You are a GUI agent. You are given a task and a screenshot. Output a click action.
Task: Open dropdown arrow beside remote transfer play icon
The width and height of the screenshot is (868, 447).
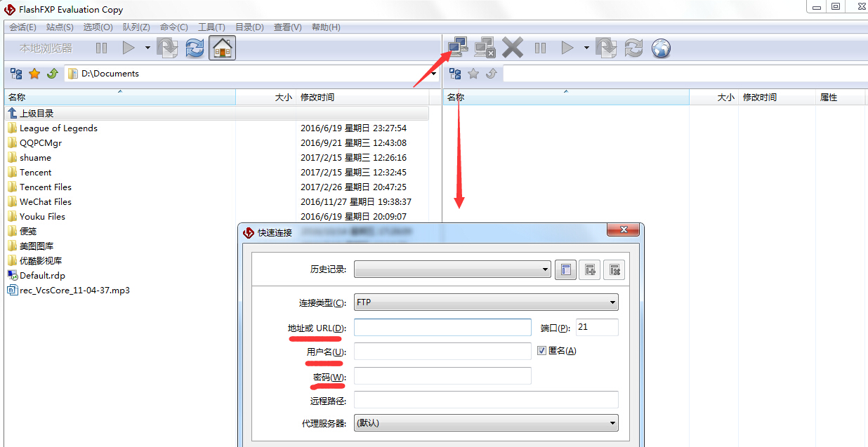[586, 48]
